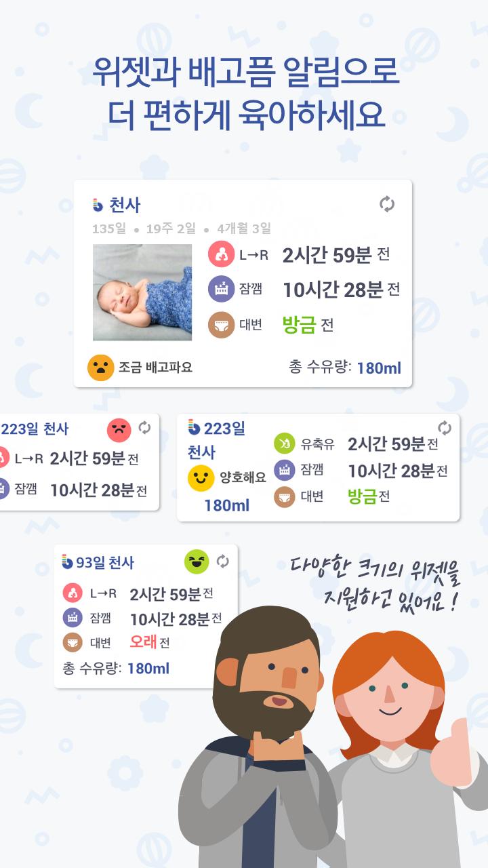488x868 pixels.
Task: Tap the yellow 양호해요 smiley face
Action: click(201, 478)
